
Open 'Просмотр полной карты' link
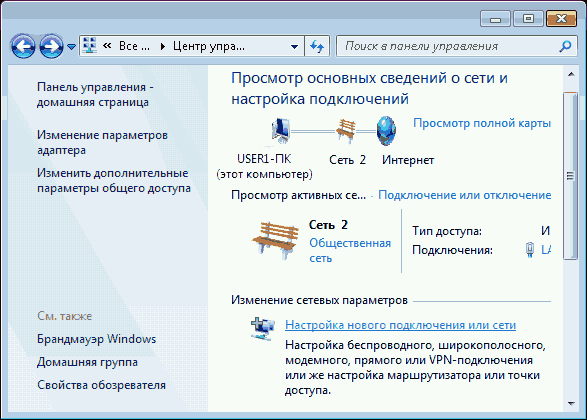click(x=482, y=123)
